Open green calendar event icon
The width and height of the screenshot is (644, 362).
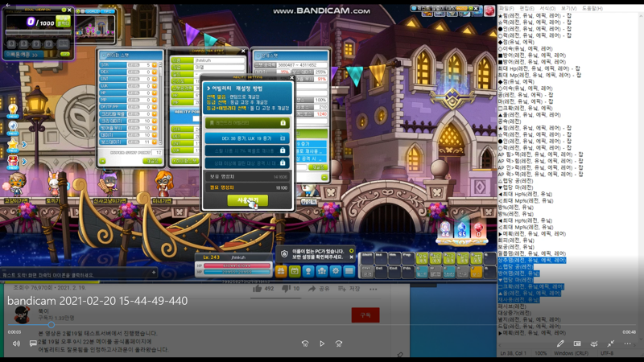(295, 271)
